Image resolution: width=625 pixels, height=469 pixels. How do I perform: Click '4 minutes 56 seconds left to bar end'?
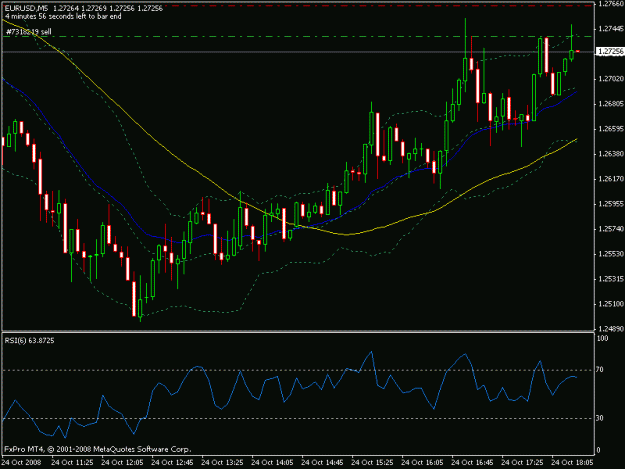point(63,16)
